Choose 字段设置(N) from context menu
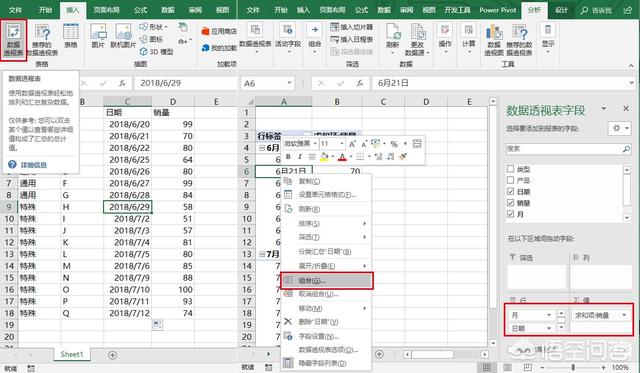The image size is (640, 373). (x=326, y=337)
